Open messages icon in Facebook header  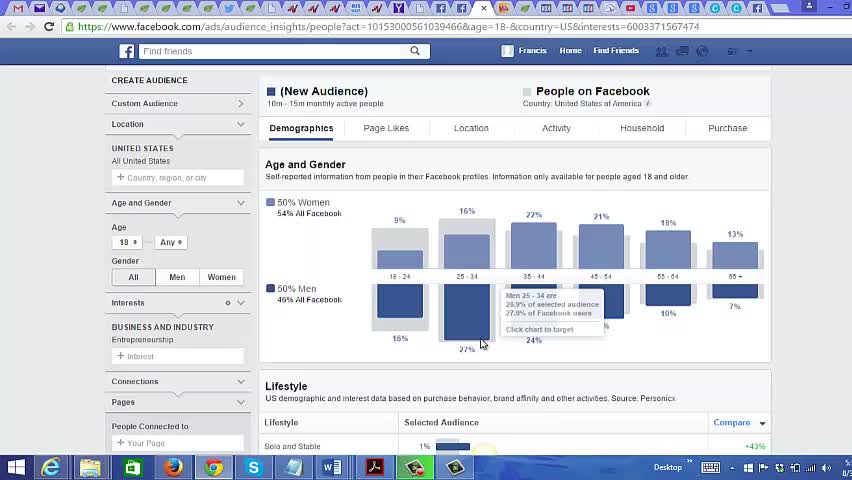coord(682,51)
